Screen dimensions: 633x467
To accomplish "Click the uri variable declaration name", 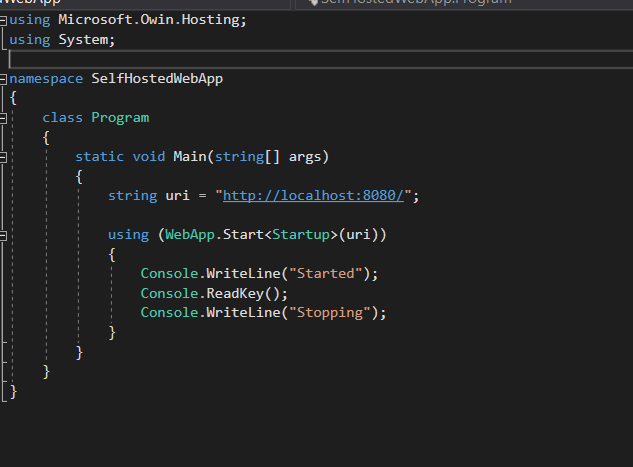I will [176, 196].
